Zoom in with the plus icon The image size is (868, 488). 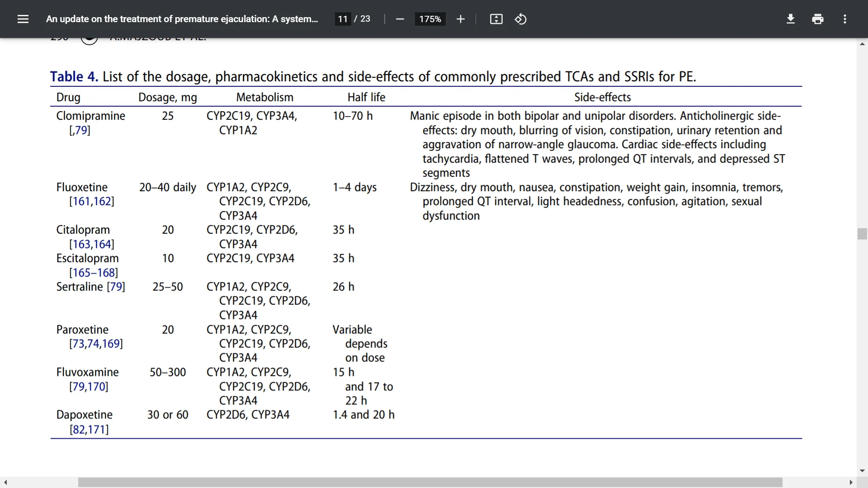(x=460, y=19)
